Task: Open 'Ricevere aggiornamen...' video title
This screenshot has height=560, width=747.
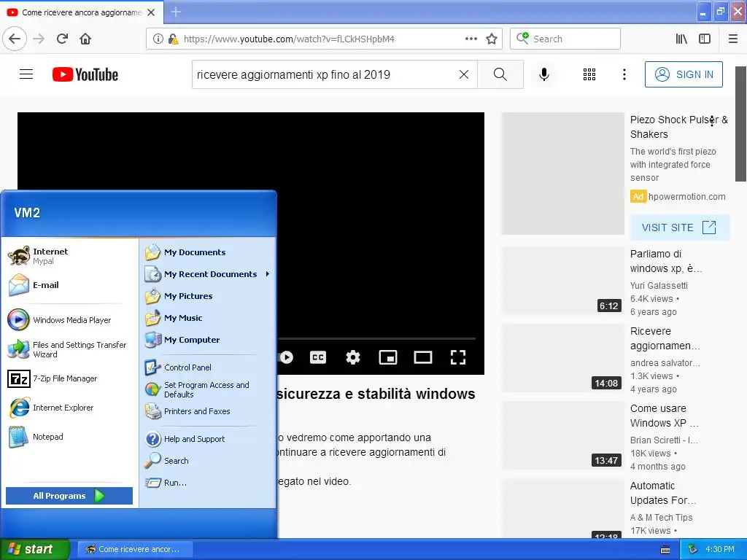Action: [x=665, y=338]
